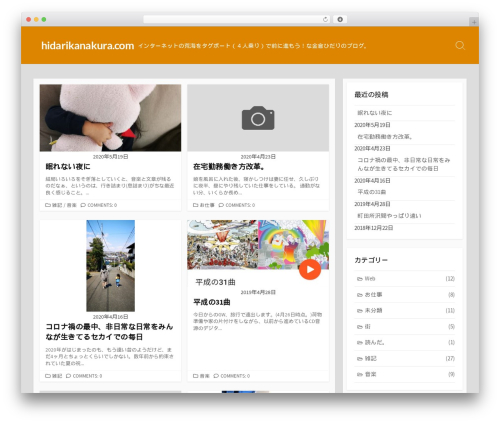Select the 街 category in sidebar
Screen dimensions: 500x423
click(367, 326)
